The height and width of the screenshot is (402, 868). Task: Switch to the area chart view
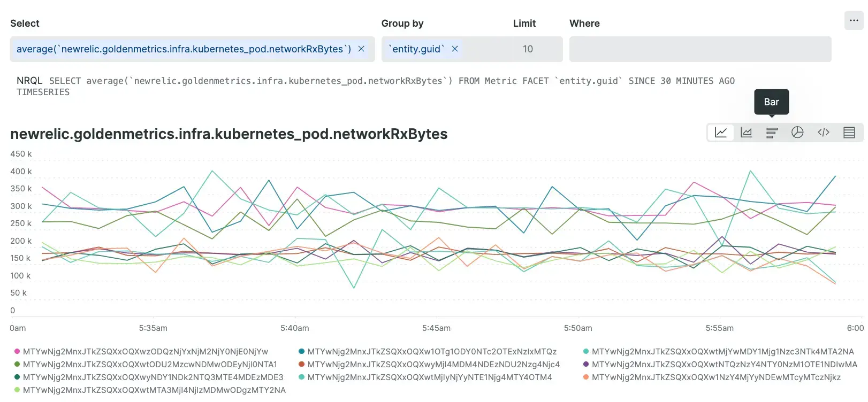[746, 133]
